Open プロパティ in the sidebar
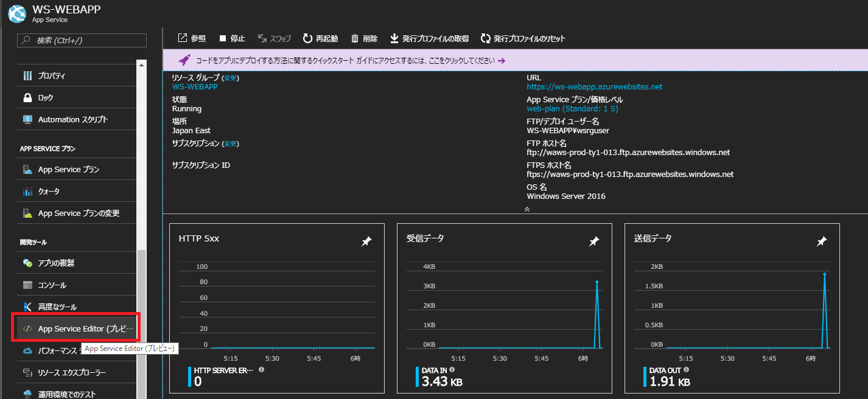The image size is (868, 399). (x=77, y=76)
